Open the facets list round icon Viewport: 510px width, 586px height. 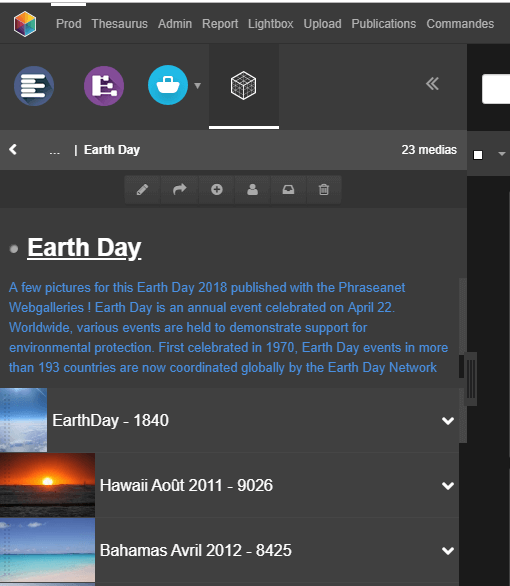(34, 86)
